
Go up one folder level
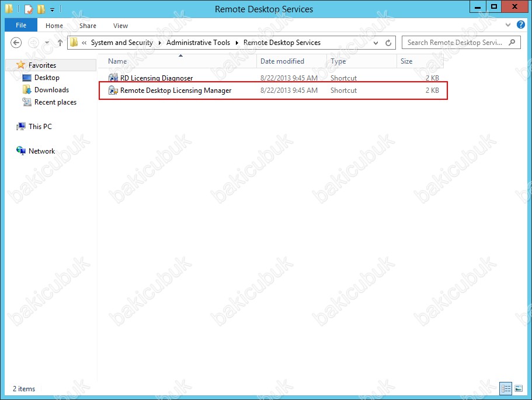(x=60, y=43)
